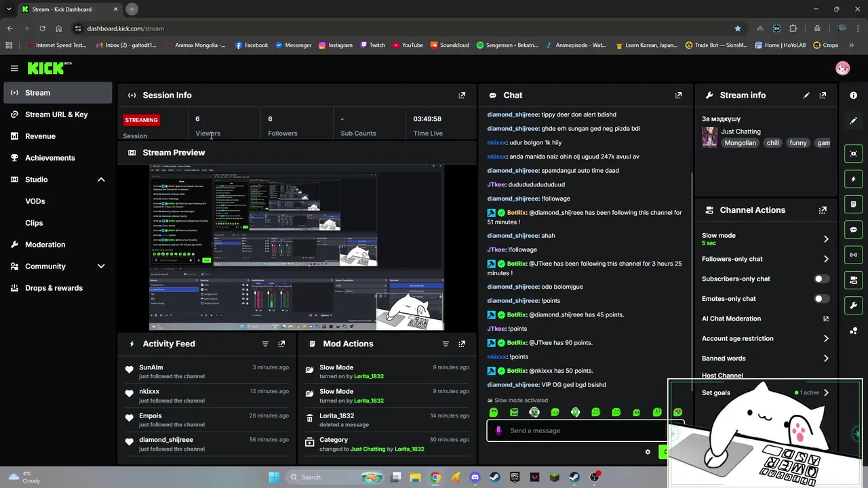Bookmark this page with star icon

click(x=738, y=28)
